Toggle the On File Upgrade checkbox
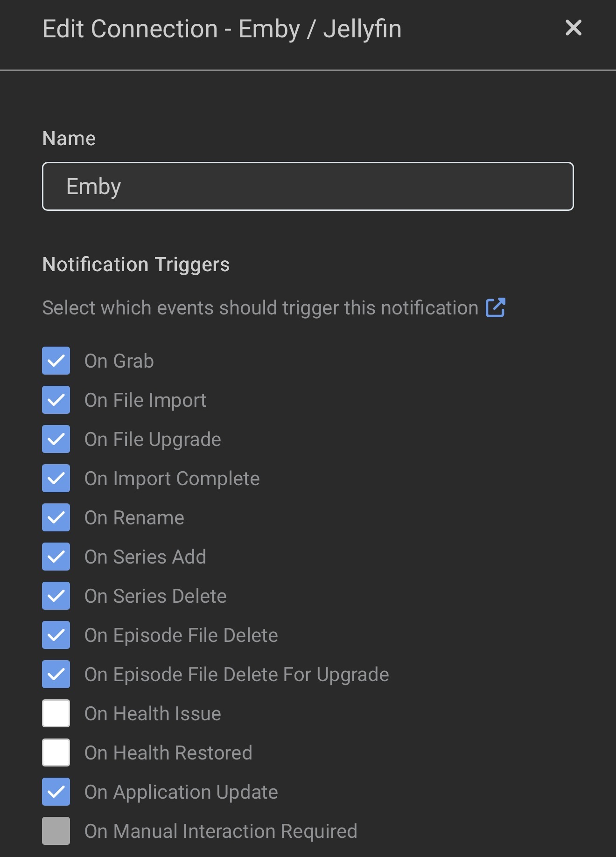Screen dimensions: 616x857 point(56,439)
